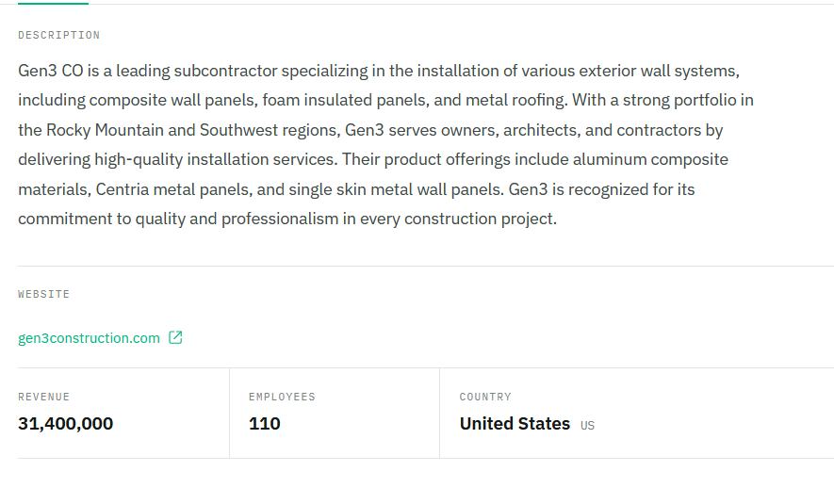Open the gen3construction.com website link
Screen dimensions: 834x504
coord(89,338)
